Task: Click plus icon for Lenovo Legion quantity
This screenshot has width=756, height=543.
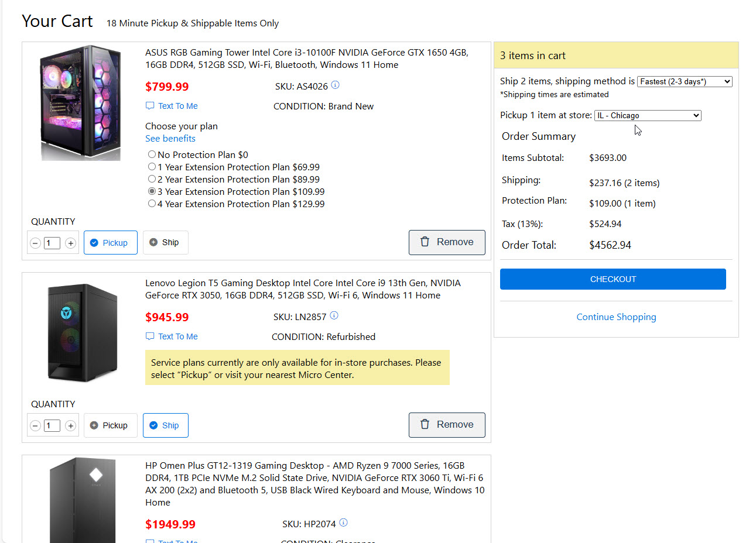Action: click(x=70, y=426)
